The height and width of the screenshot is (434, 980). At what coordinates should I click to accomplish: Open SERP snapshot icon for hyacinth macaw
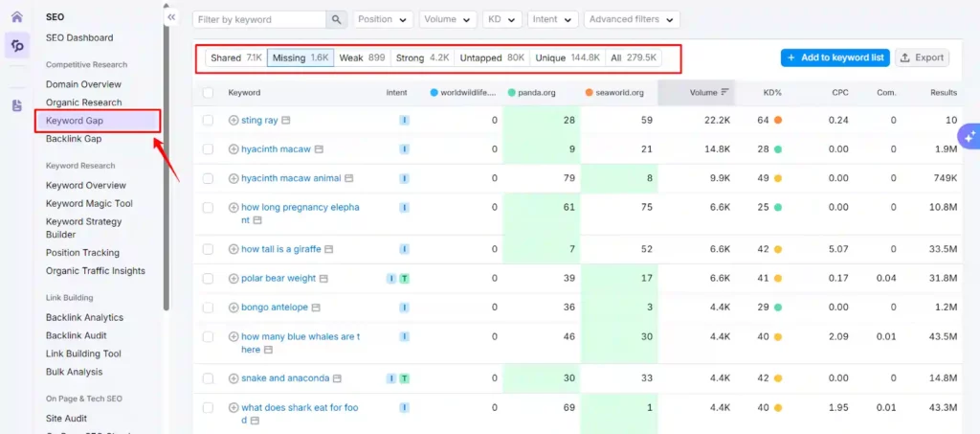319,148
